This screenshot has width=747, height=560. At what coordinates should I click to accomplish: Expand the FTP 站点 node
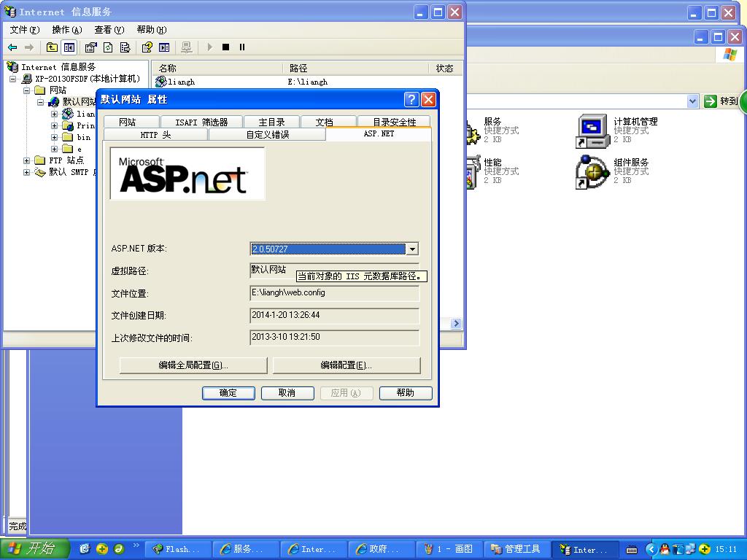(27, 160)
